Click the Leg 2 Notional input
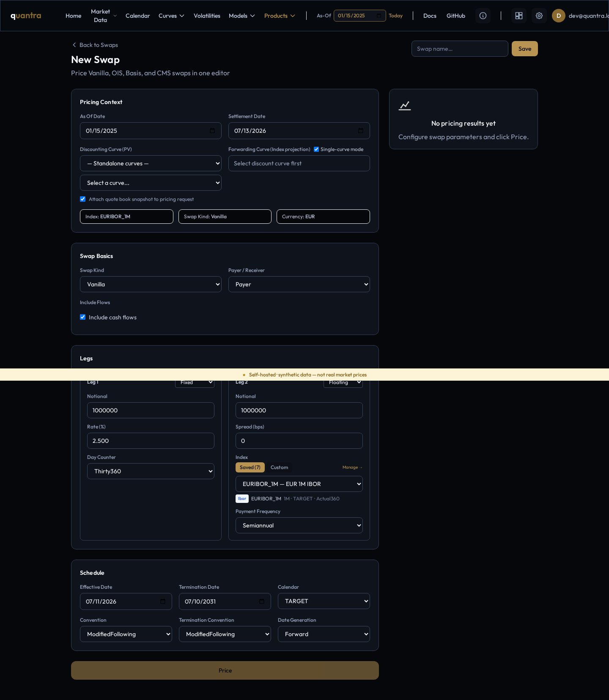Image resolution: width=609 pixels, height=700 pixels. [299, 410]
